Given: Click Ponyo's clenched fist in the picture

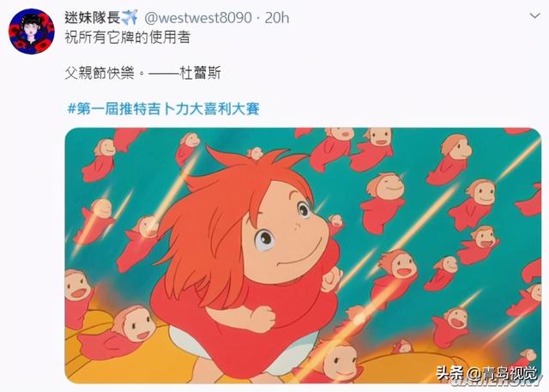Looking at the screenshot, I should [262, 318].
